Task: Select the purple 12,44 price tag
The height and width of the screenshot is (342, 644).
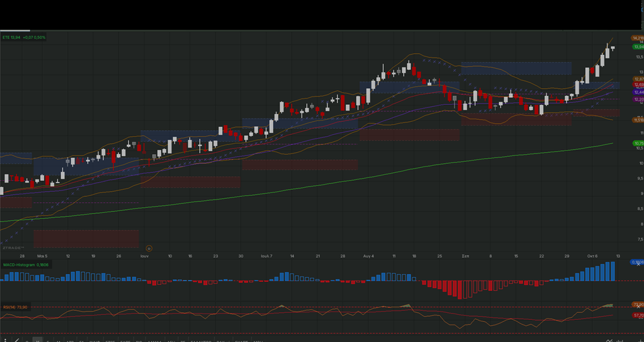Action: (638, 92)
